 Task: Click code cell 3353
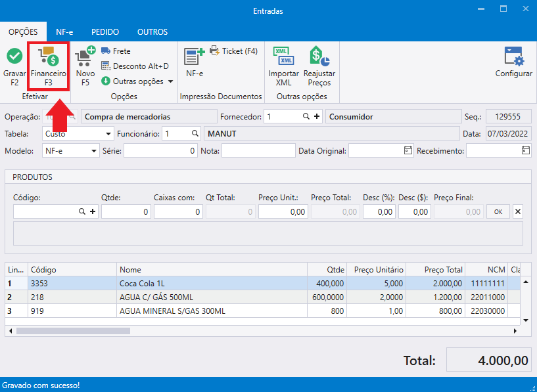tap(72, 284)
